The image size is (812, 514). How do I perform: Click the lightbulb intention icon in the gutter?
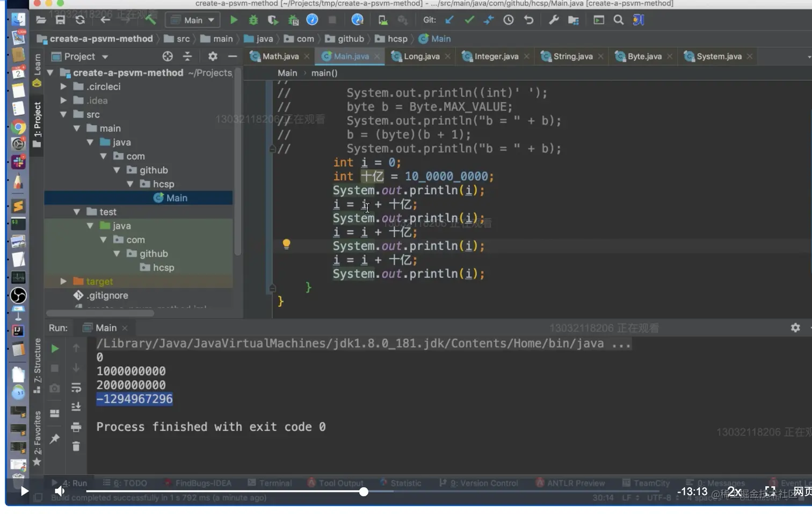[286, 245]
